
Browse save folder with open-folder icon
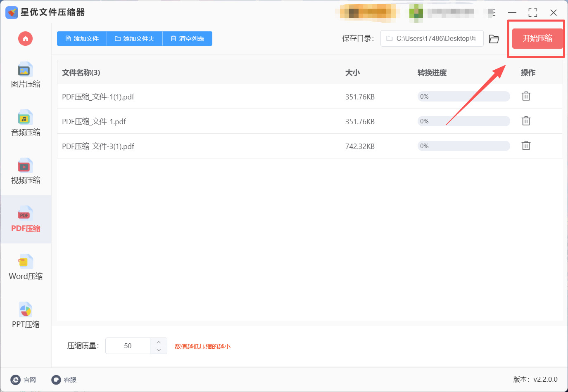[494, 39]
